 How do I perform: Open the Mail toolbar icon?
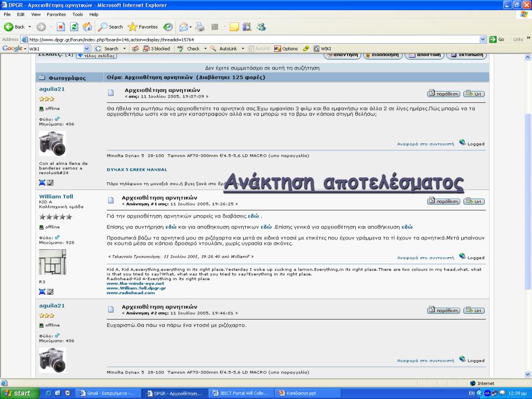point(183,27)
